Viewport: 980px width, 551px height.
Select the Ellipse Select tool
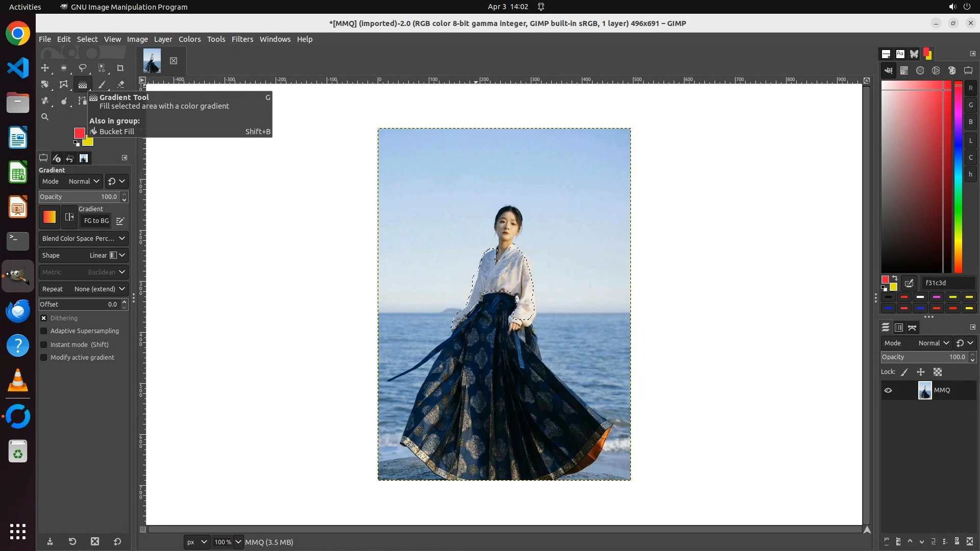(64, 68)
